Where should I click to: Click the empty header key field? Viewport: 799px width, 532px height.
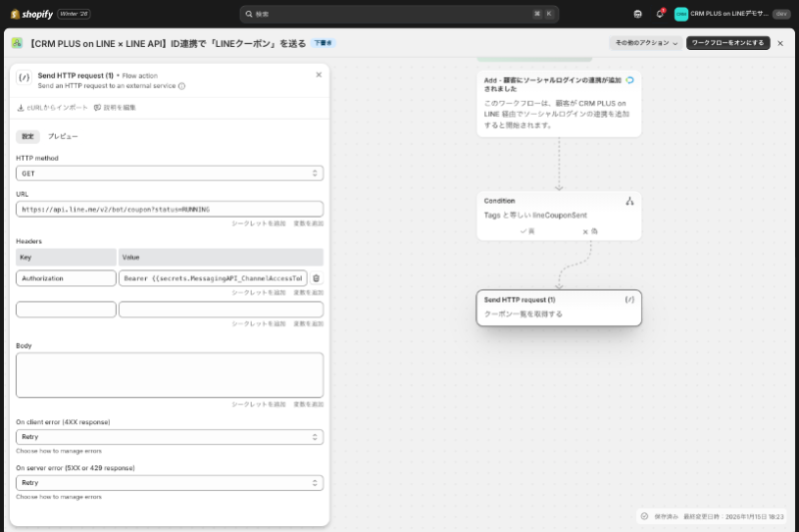click(x=66, y=309)
